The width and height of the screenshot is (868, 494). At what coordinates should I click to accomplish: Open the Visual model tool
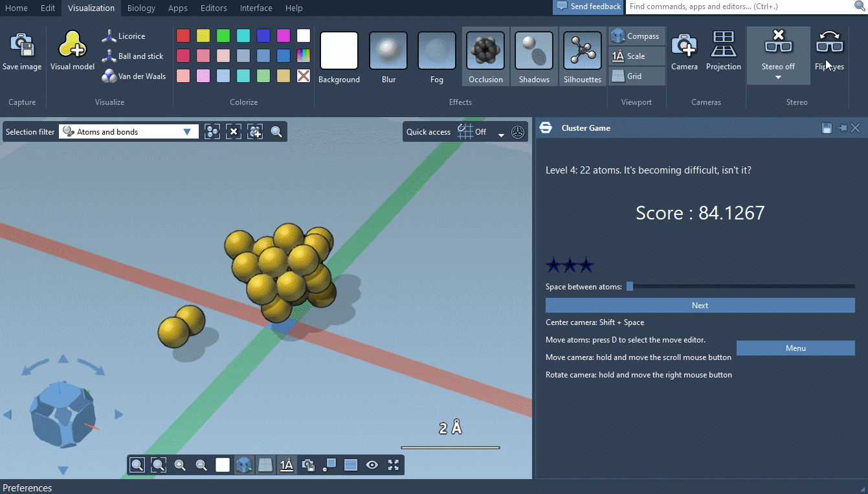(72, 45)
